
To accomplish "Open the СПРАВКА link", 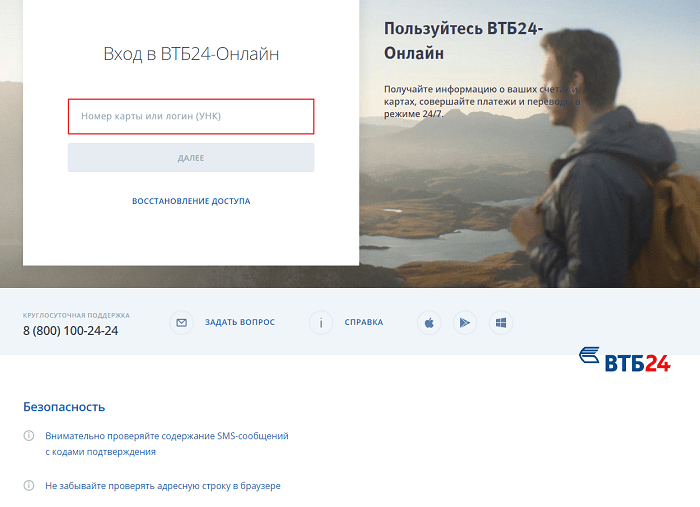I will click(364, 322).
